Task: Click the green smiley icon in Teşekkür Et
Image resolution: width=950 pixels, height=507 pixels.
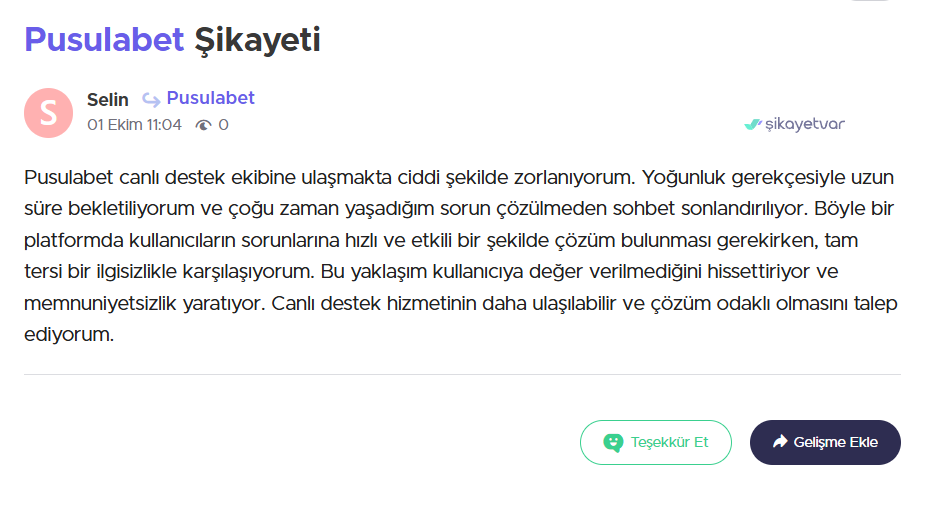Action: [613, 443]
